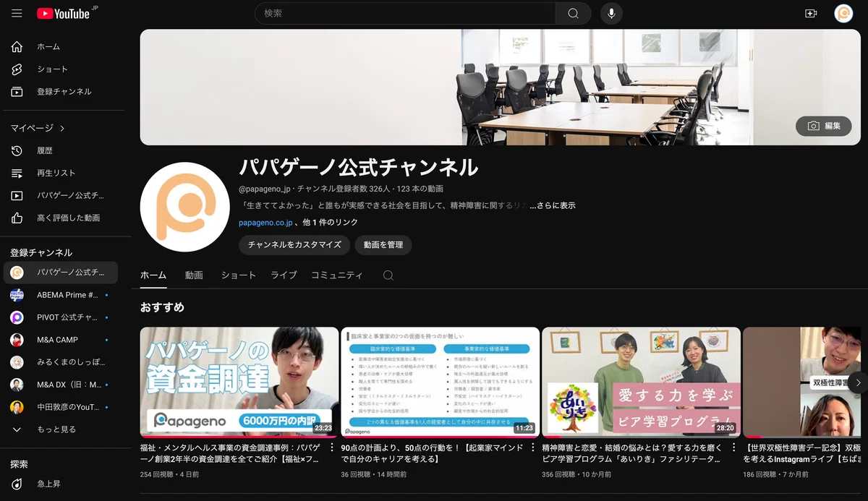Image resolution: width=868 pixels, height=501 pixels.
Task: Click channel name パパゲーノ公式チャンネル heading
Action: coord(359,167)
